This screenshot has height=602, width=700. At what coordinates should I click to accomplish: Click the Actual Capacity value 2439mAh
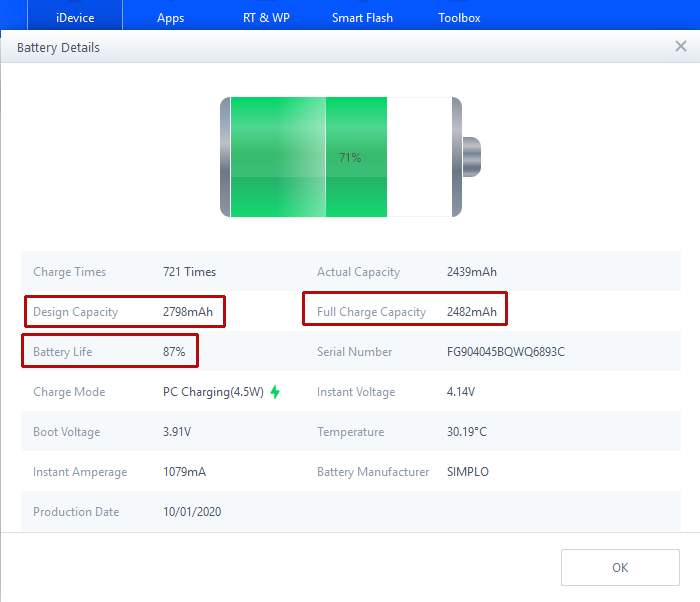(x=471, y=272)
